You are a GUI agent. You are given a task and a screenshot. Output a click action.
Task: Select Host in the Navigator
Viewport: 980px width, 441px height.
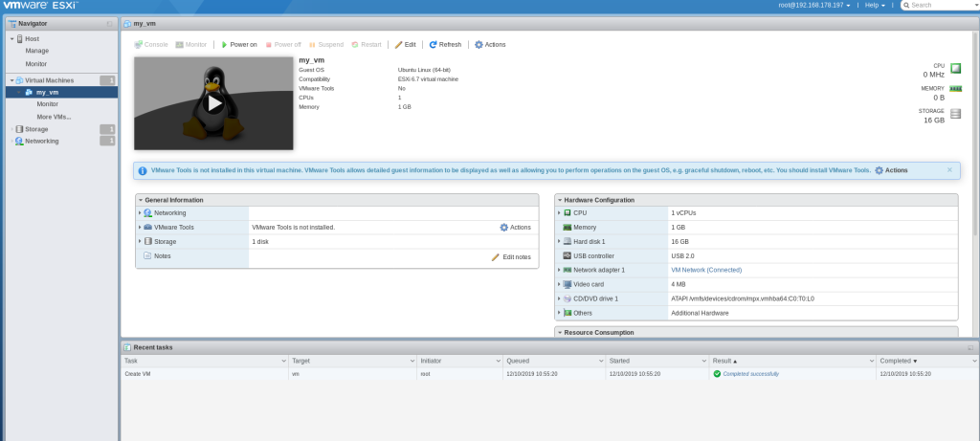pos(32,38)
